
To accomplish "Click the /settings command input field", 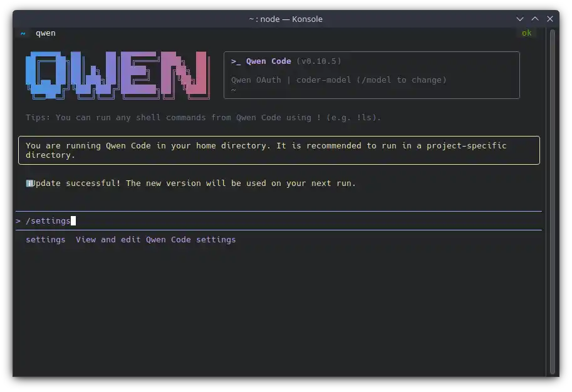I will 251,220.
